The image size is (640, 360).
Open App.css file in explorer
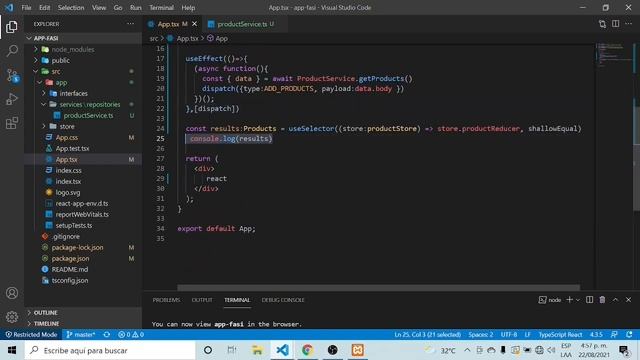pos(67,137)
